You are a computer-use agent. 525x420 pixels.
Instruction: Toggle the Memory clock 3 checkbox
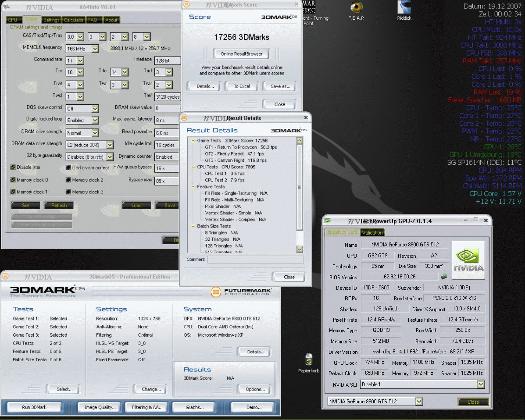click(x=68, y=192)
